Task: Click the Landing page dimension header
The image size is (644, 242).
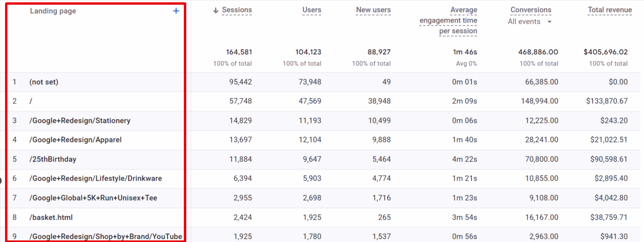Action: tap(53, 11)
